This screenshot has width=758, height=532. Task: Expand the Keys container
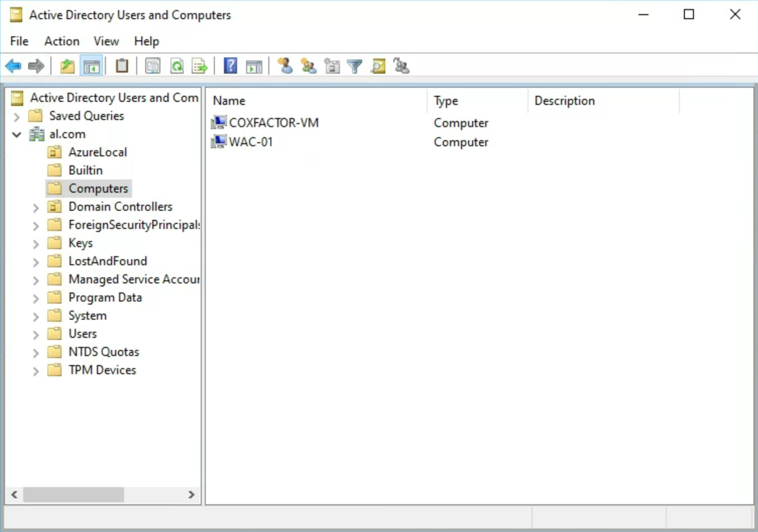(36, 244)
